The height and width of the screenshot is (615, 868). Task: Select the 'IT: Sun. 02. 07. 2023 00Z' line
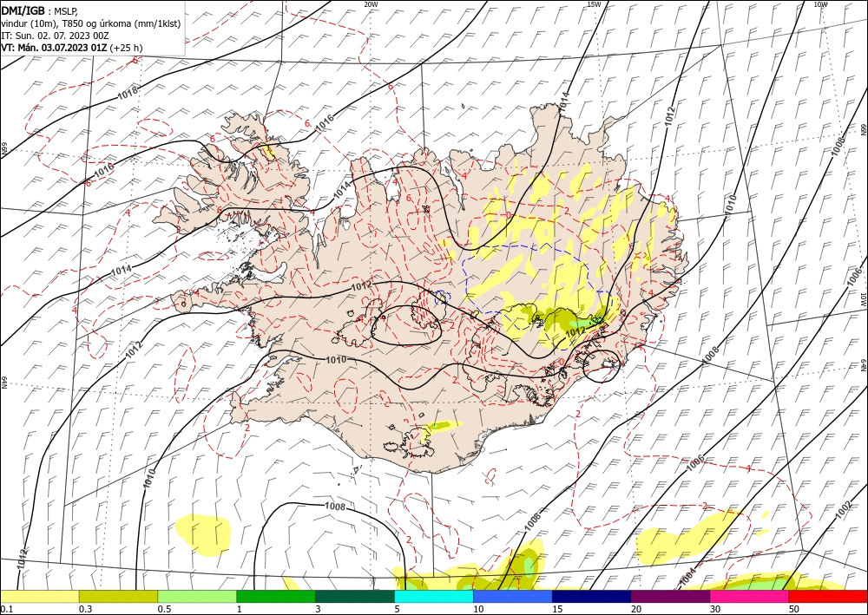point(56,36)
